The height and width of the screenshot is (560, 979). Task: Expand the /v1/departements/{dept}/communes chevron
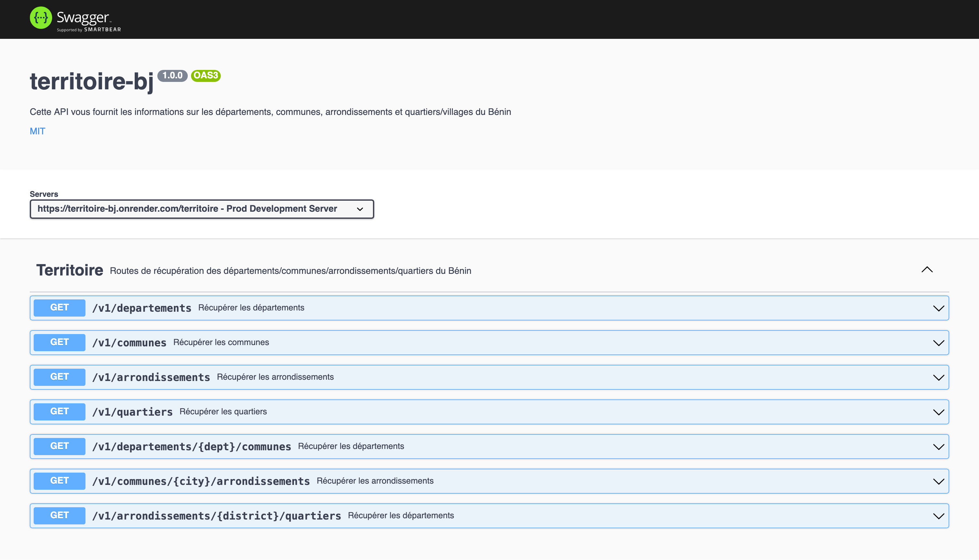point(938,446)
